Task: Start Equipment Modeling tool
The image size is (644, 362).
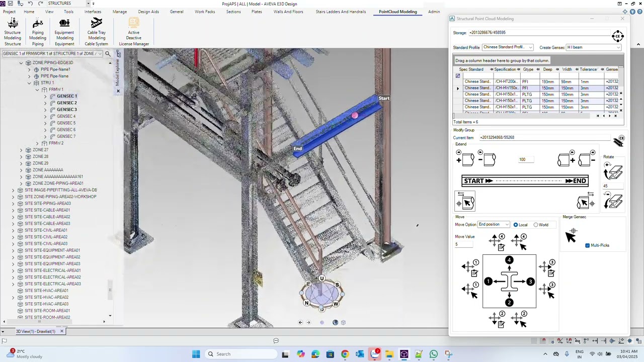Action: [64, 32]
